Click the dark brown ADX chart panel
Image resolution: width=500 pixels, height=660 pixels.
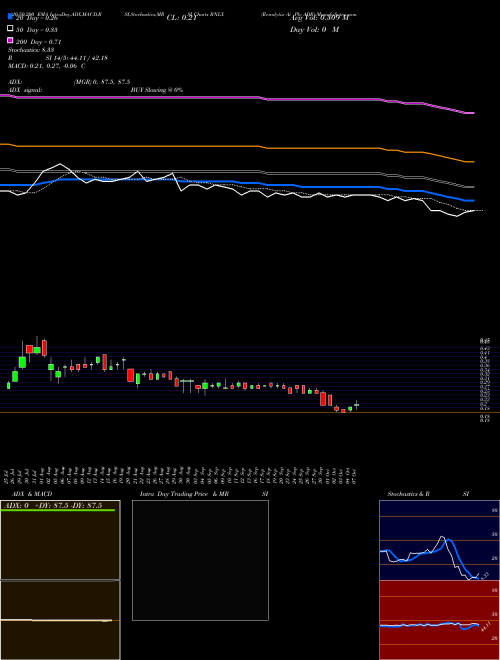60,540
